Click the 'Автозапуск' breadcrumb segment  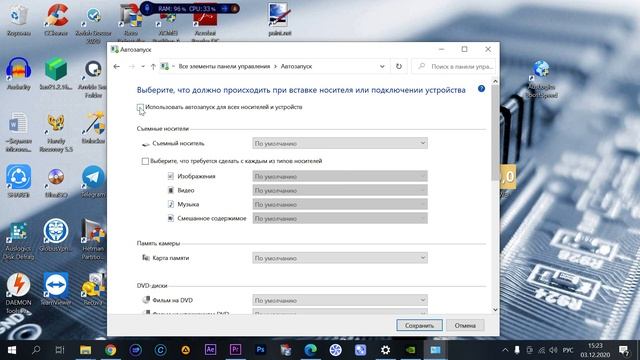(296, 66)
